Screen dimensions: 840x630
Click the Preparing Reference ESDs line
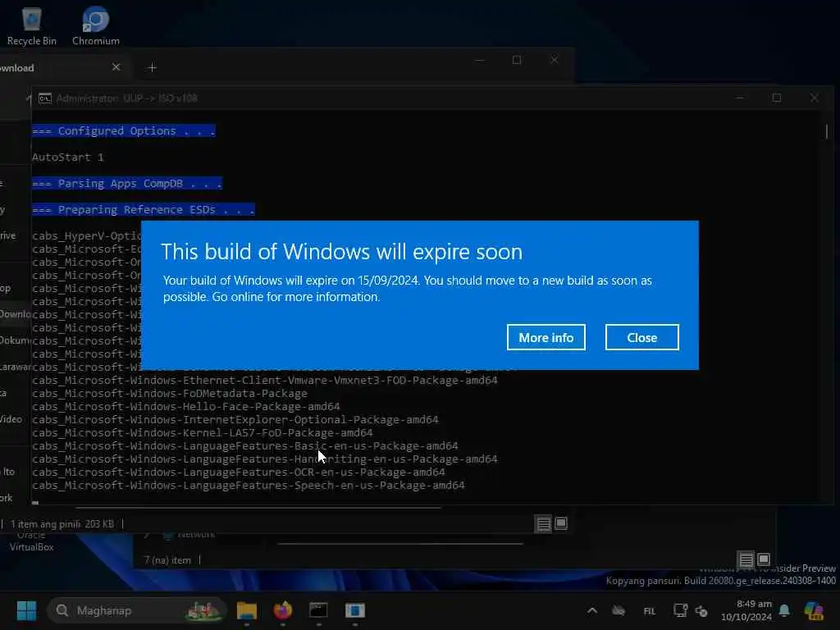(144, 209)
